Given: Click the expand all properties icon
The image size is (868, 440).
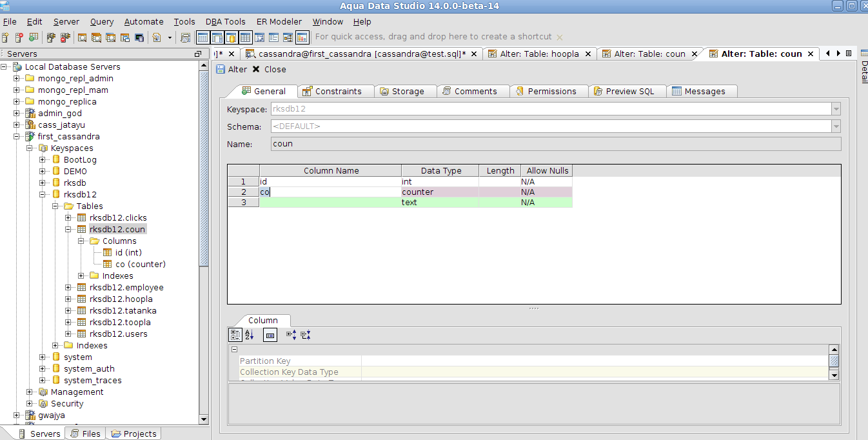Looking at the screenshot, I should (291, 335).
